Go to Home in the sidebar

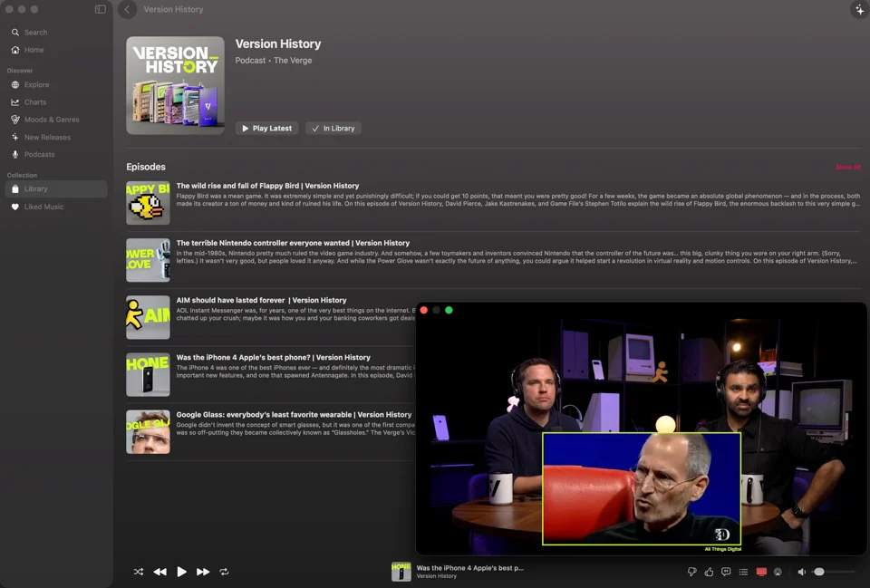[x=28, y=50]
